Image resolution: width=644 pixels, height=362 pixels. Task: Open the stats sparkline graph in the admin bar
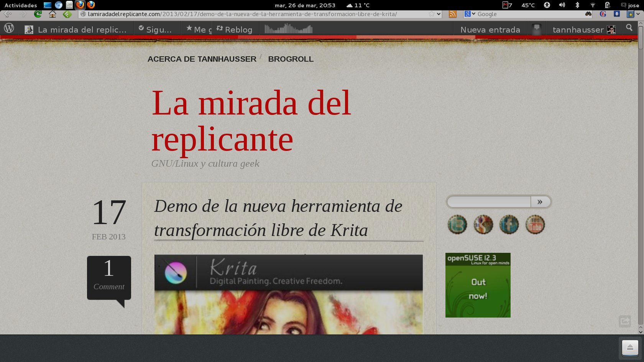tap(289, 29)
